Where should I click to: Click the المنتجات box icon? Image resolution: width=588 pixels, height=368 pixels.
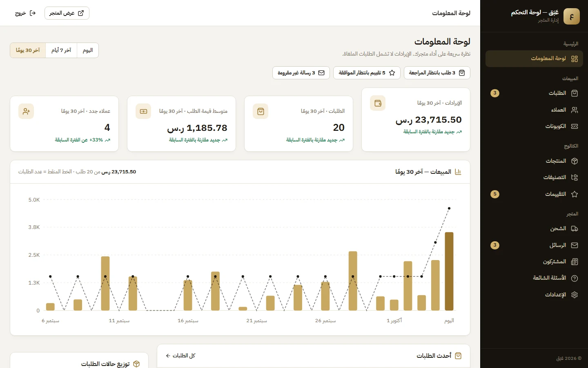(575, 161)
